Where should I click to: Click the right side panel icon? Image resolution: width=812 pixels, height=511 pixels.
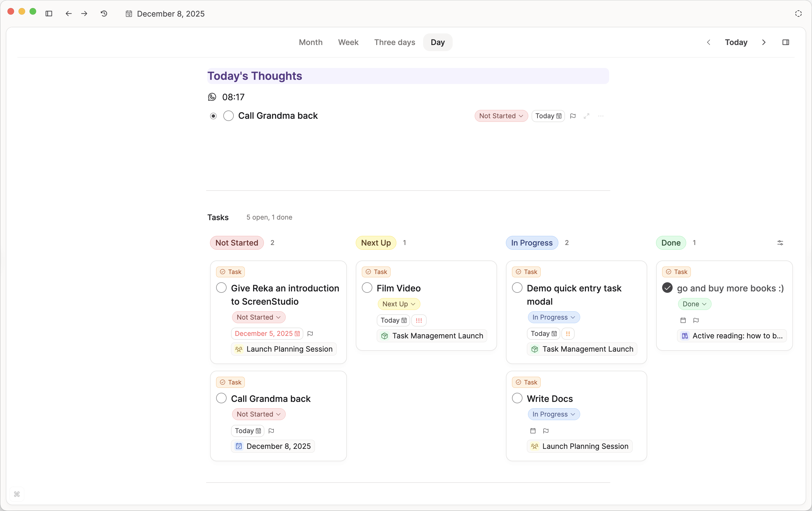pyautogui.click(x=785, y=42)
